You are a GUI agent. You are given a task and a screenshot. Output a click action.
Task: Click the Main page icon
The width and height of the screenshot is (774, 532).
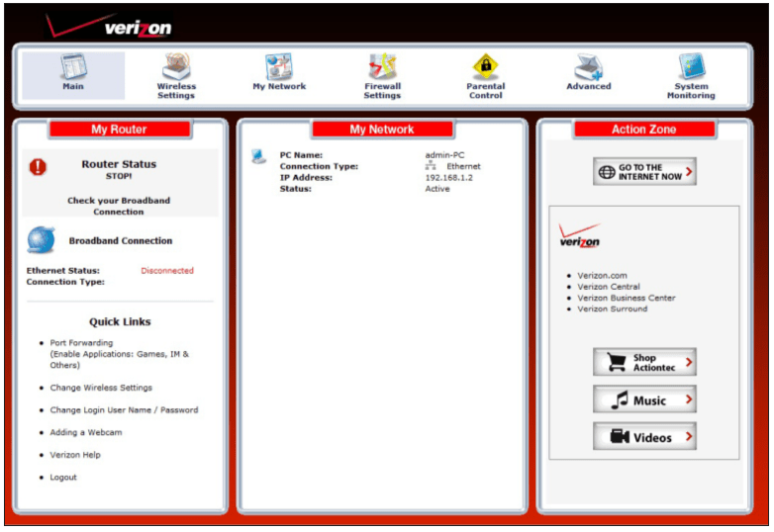tap(73, 66)
